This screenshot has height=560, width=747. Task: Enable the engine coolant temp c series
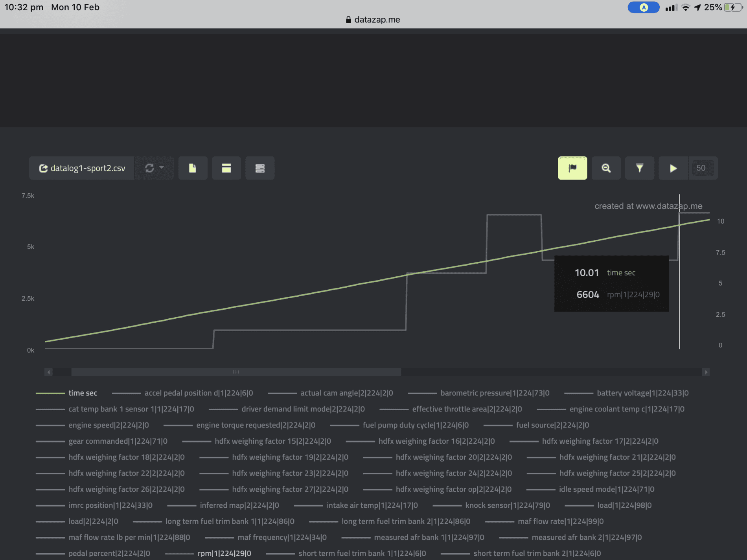coord(611,409)
